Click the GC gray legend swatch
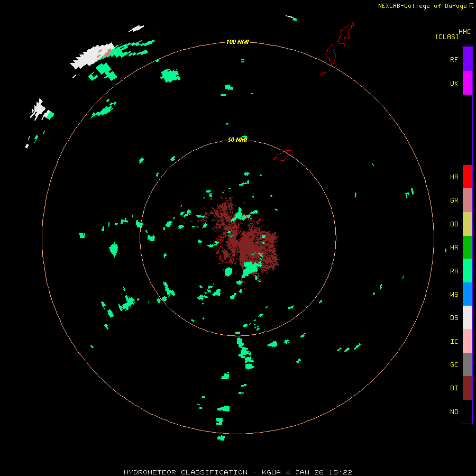Screen dimensions: 476x476 pos(467,364)
